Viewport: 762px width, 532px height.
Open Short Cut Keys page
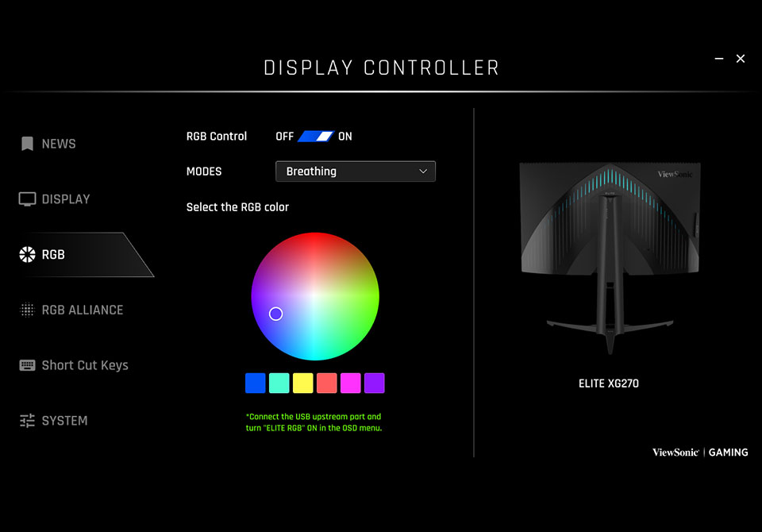point(85,365)
